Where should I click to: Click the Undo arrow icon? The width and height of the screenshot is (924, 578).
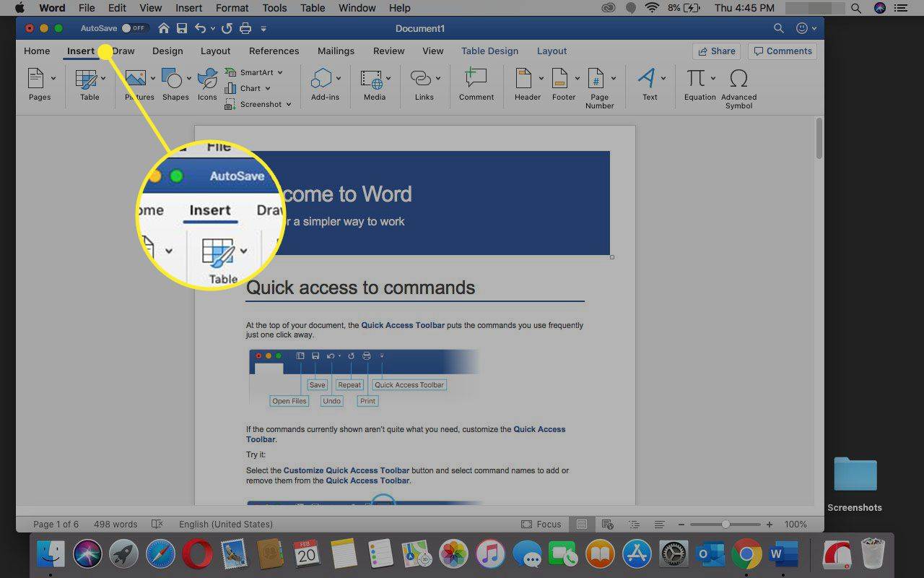[x=200, y=28]
